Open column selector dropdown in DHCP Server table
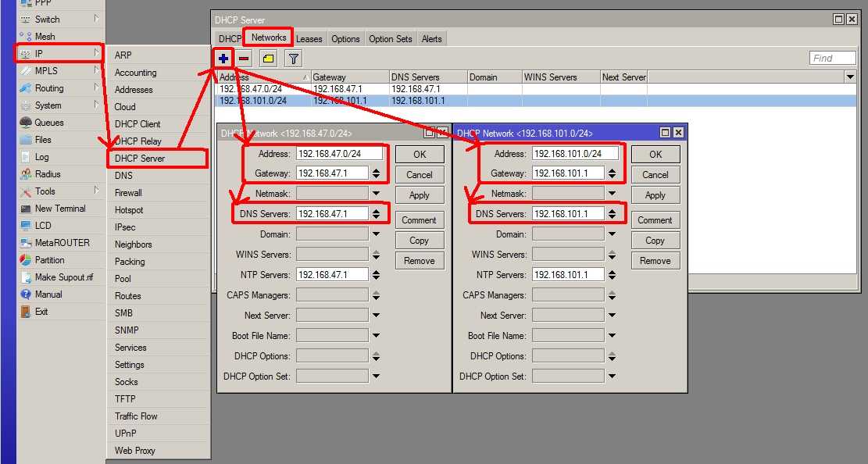The width and height of the screenshot is (868, 464). [x=850, y=77]
